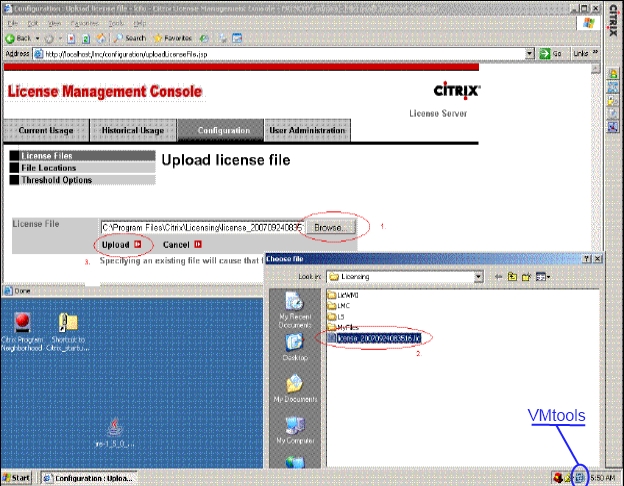This screenshot has height=486, width=624.
Task: Open the Forward button history dropdown
Action: click(60, 39)
